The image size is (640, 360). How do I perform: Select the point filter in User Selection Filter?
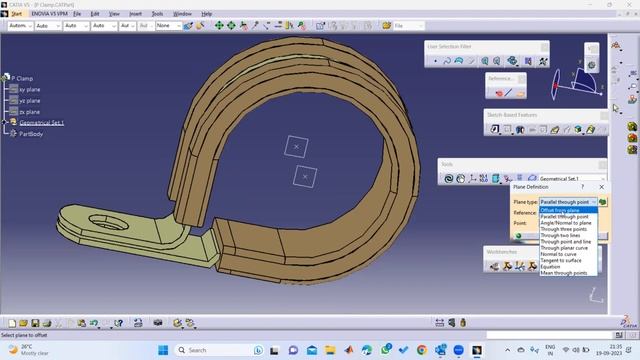[x=435, y=61]
